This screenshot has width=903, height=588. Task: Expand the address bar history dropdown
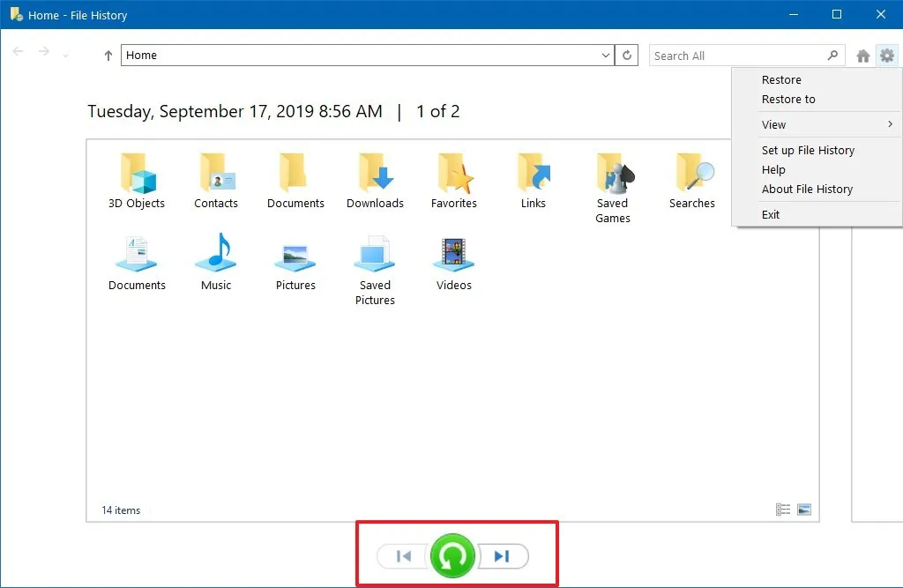coord(605,55)
